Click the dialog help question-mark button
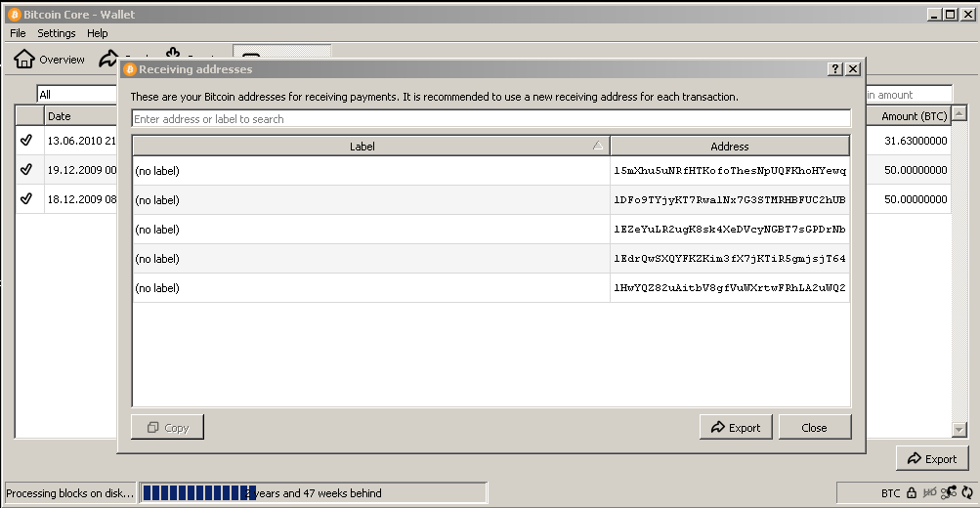The height and width of the screenshot is (508, 980). coord(835,68)
